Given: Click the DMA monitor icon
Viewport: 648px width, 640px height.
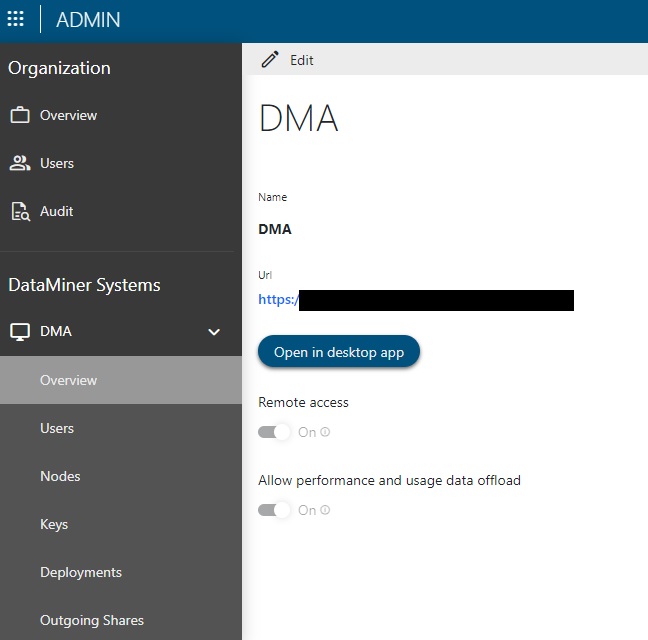Looking at the screenshot, I should click(20, 332).
